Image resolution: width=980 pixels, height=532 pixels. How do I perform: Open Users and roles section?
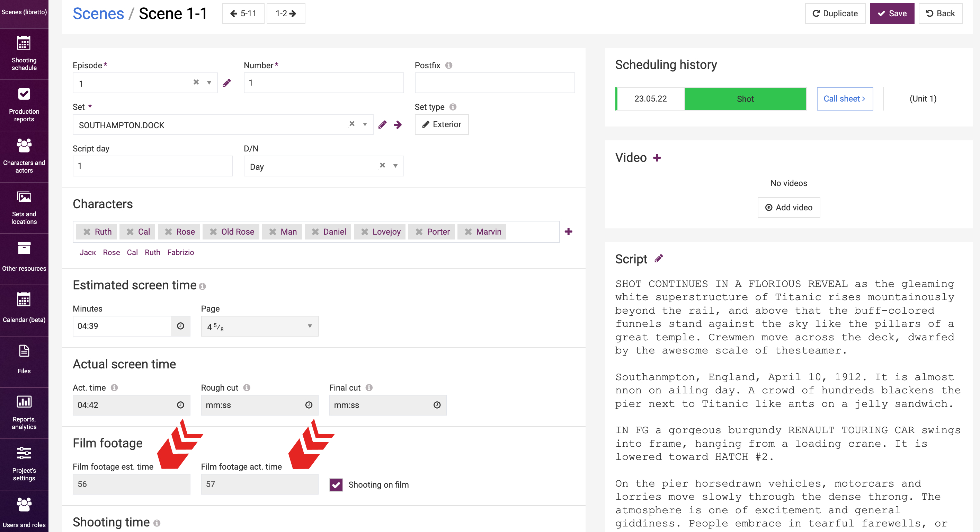coord(24,512)
